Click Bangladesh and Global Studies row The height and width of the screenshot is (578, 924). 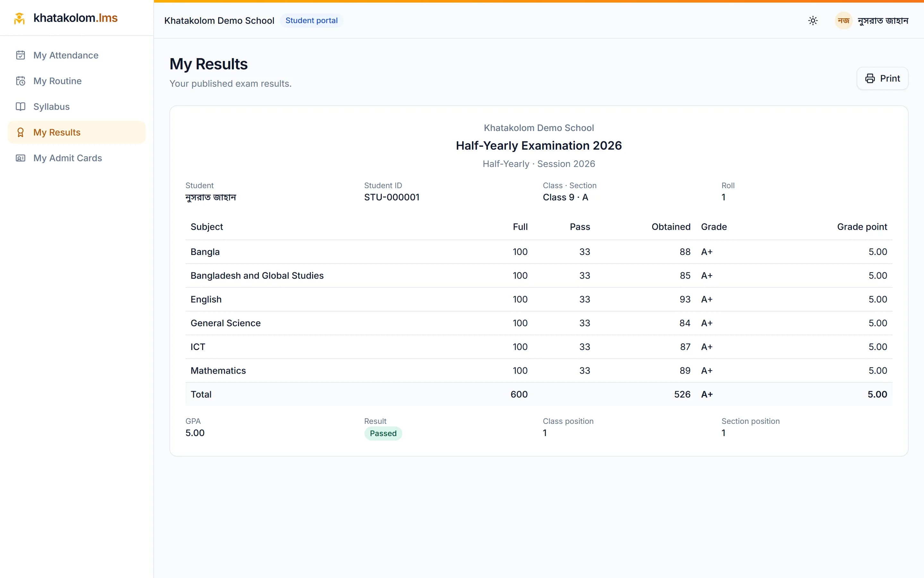(539, 276)
